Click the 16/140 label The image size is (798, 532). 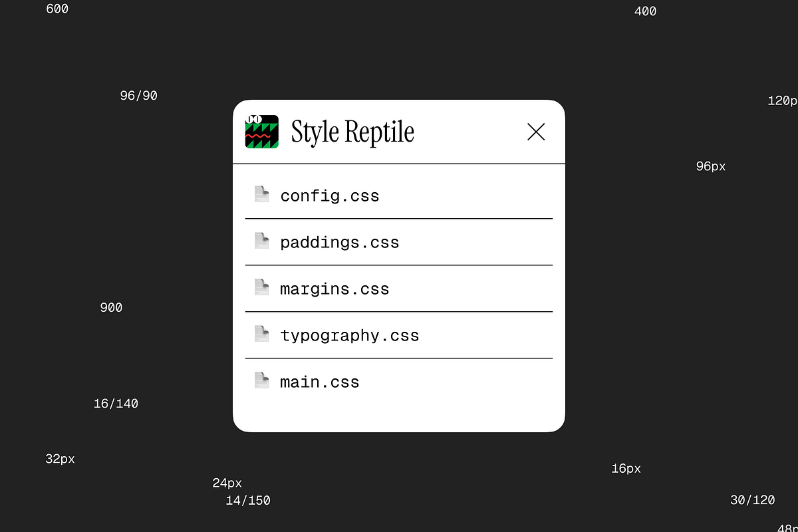[116, 404]
